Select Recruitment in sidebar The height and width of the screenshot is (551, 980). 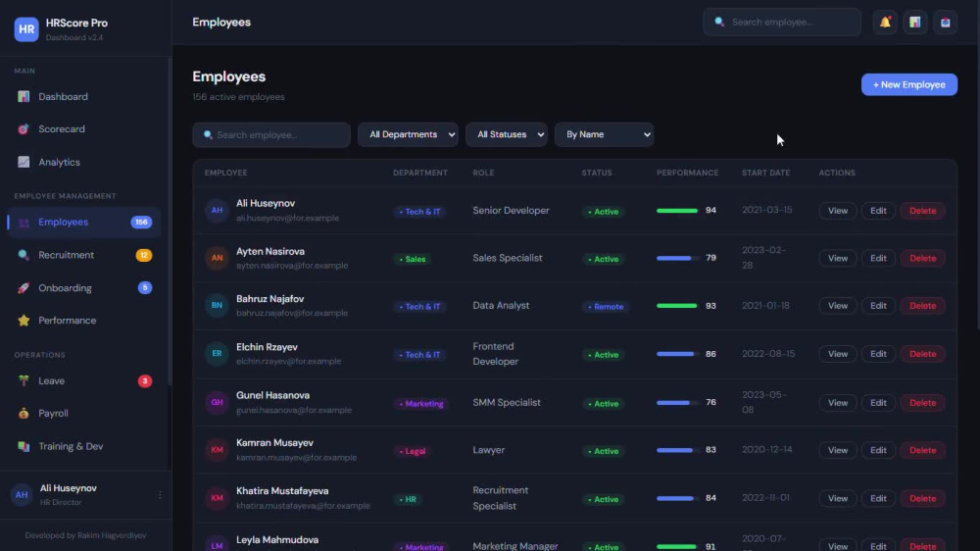83,255
